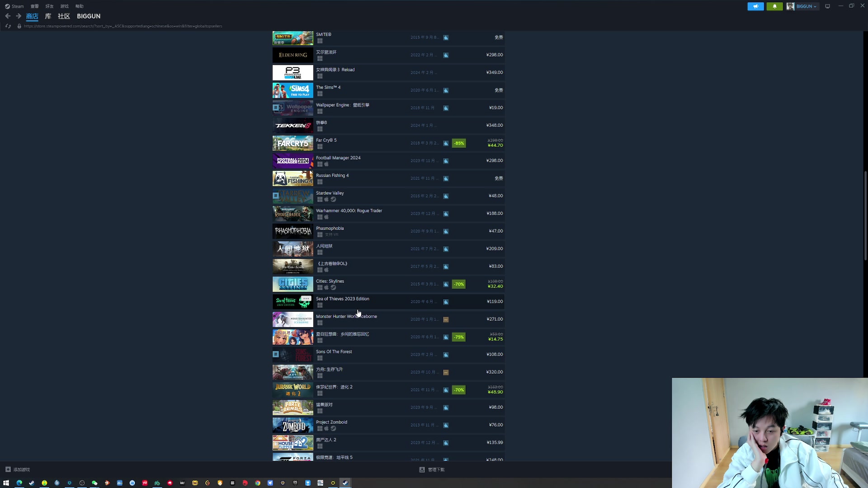Open Warhammer 40,000: Rogue Trader title
Viewport: 868px width, 488px height.
pyautogui.click(x=349, y=211)
